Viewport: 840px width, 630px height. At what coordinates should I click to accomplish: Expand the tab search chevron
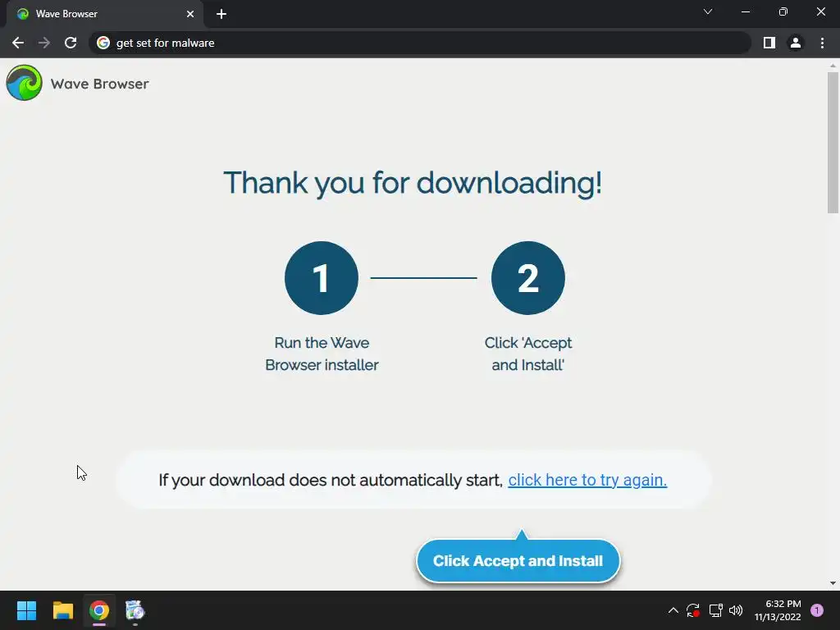[x=708, y=11]
